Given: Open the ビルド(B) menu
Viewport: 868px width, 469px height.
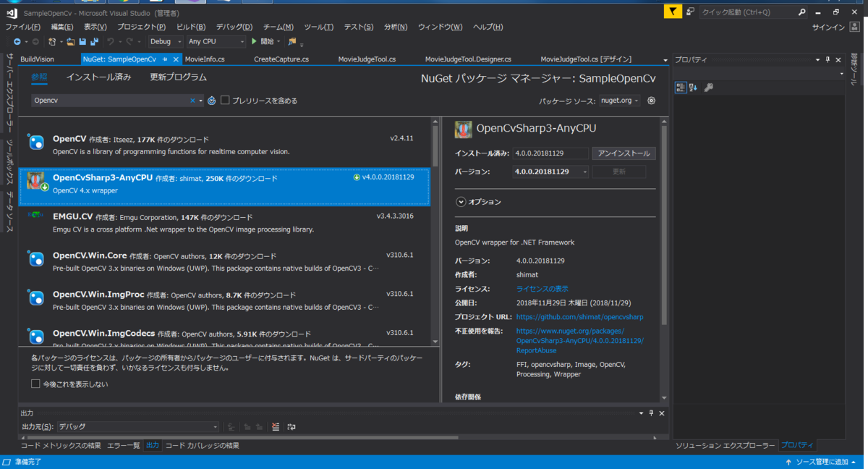Looking at the screenshot, I should click(x=190, y=27).
